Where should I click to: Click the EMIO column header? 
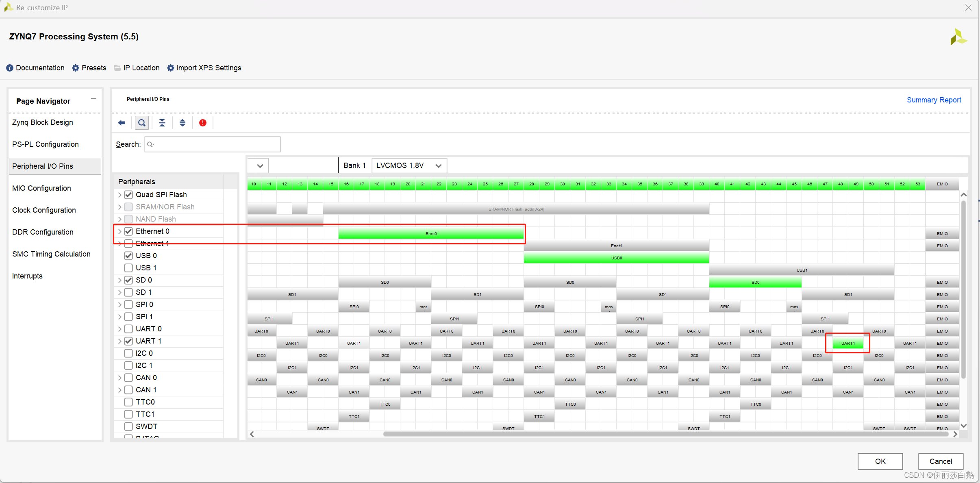point(942,184)
